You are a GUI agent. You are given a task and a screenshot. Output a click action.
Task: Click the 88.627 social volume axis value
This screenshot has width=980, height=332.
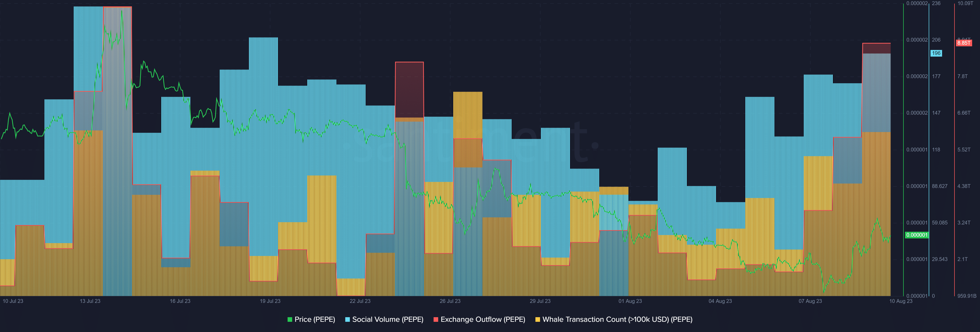tap(940, 186)
